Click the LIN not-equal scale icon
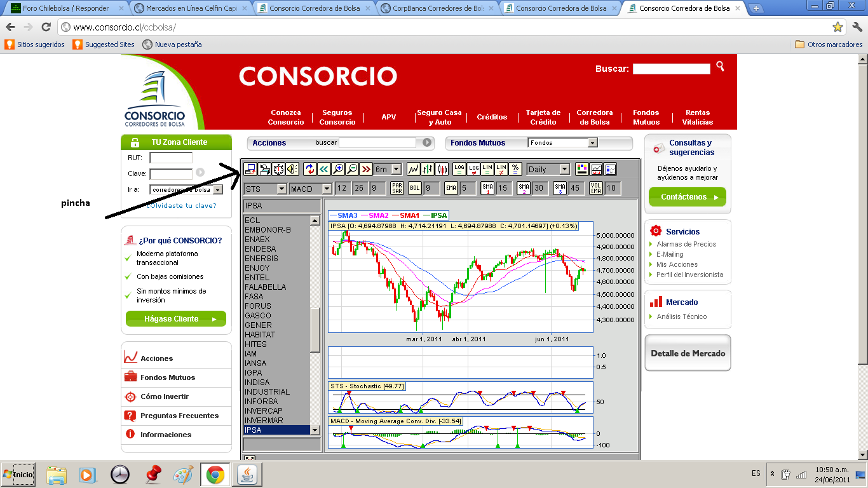Image resolution: width=868 pixels, height=488 pixels. point(501,169)
